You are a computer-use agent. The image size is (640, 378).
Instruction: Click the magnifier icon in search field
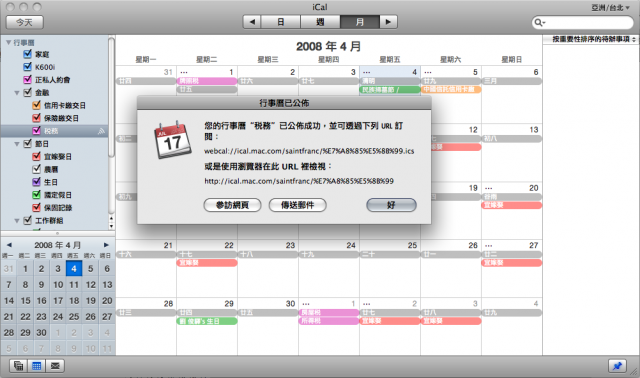[539, 22]
